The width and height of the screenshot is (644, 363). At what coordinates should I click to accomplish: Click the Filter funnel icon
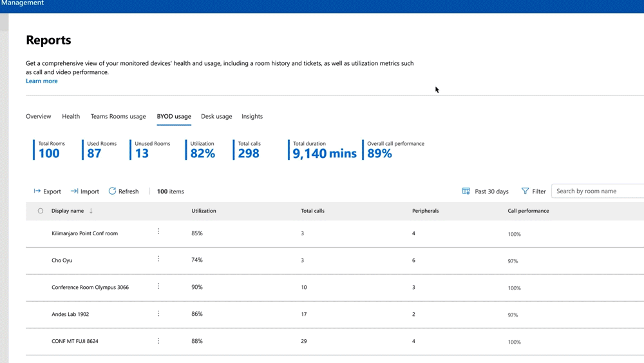pyautogui.click(x=525, y=191)
